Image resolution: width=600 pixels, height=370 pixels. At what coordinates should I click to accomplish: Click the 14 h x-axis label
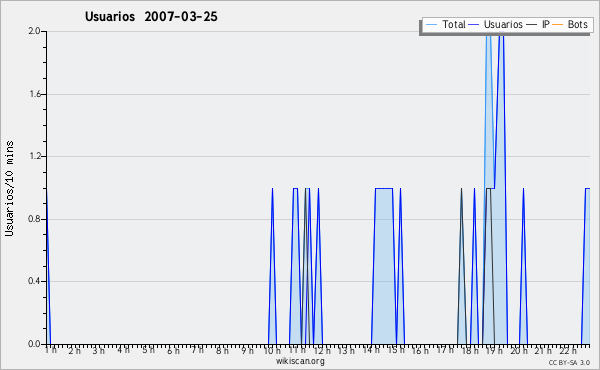(371, 350)
